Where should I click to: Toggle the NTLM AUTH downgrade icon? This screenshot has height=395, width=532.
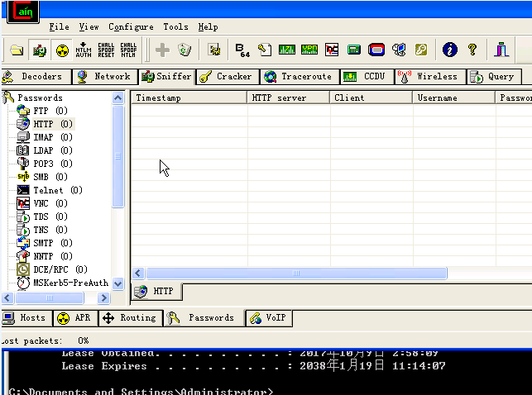point(84,50)
